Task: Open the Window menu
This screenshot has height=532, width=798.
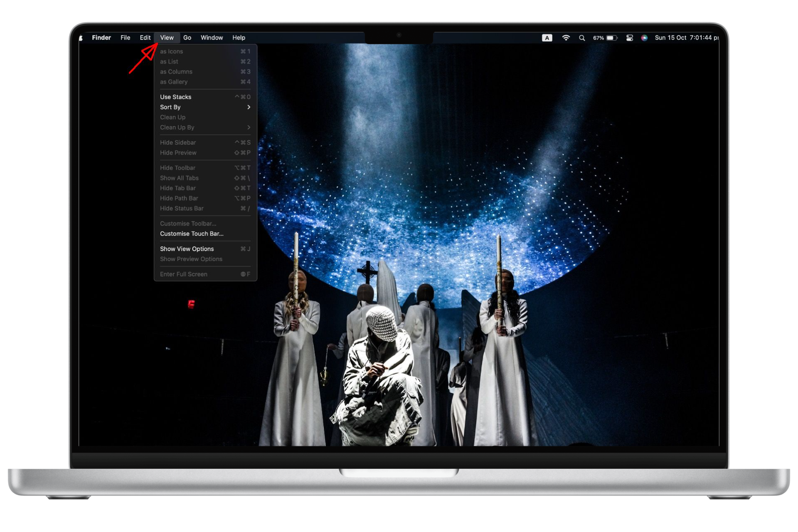Action: pos(212,38)
